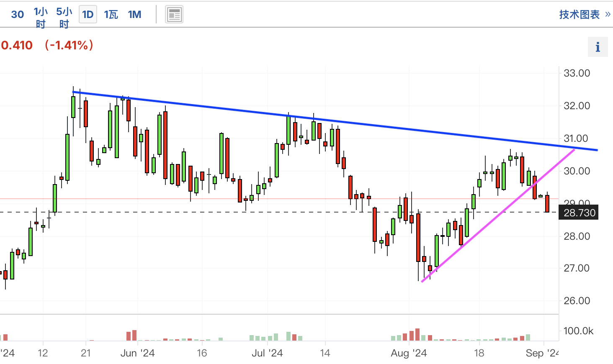Viewport: 613px width, 364px height.
Task: Click the 100.0k volume axis label
Action: [578, 331]
